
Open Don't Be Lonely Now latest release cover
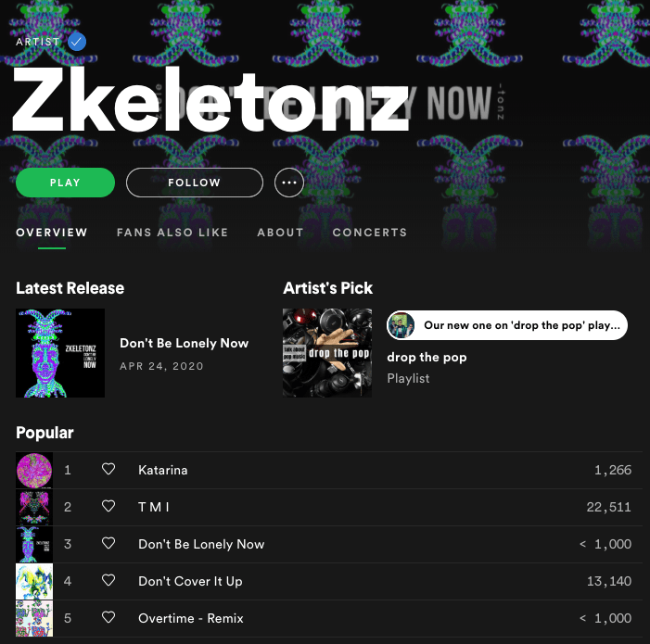coord(60,353)
